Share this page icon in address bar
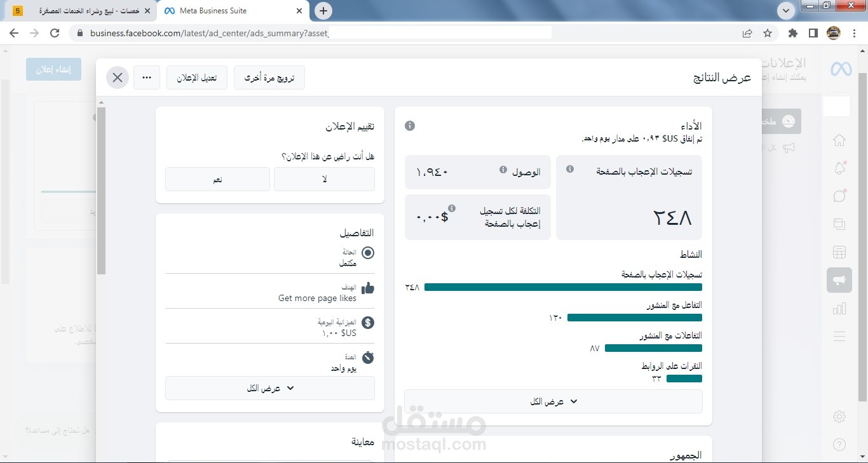 [747, 33]
